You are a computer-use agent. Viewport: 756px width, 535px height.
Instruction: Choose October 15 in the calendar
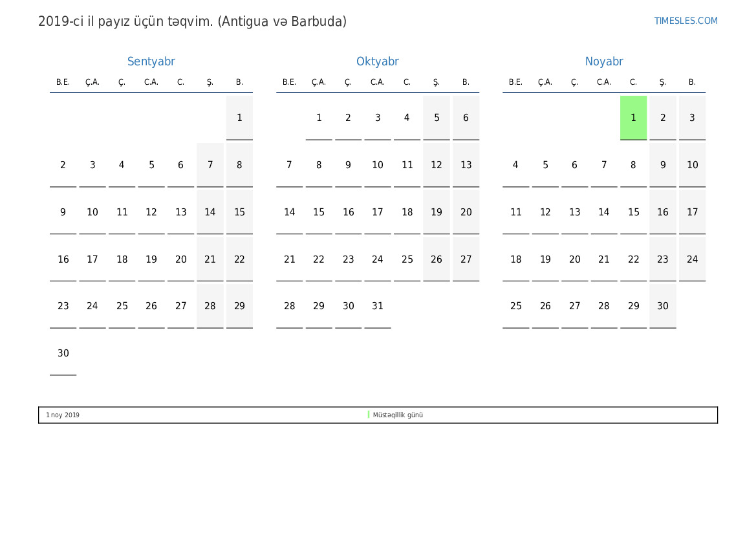[x=319, y=212]
